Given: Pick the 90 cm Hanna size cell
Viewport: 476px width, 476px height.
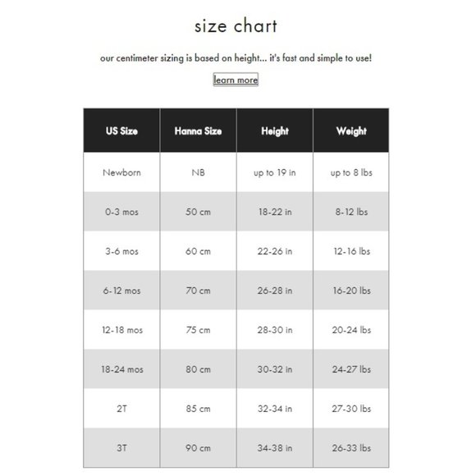Looking at the screenshot, I should click(199, 448).
